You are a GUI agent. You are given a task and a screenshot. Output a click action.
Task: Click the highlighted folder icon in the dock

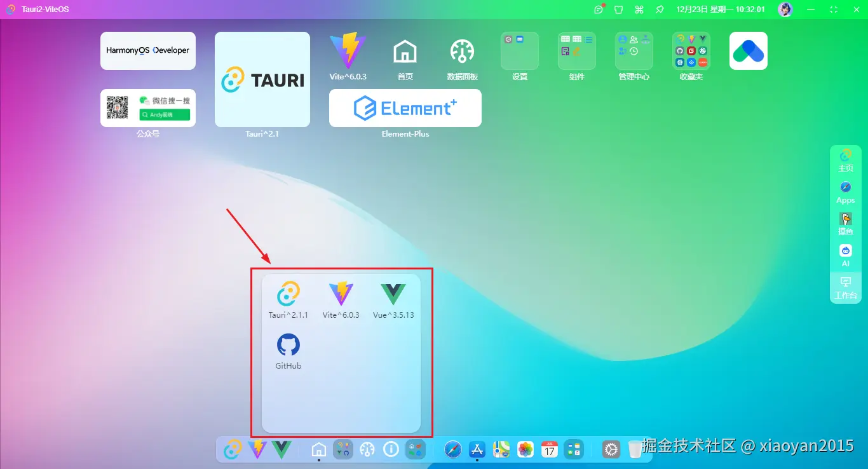point(343,449)
